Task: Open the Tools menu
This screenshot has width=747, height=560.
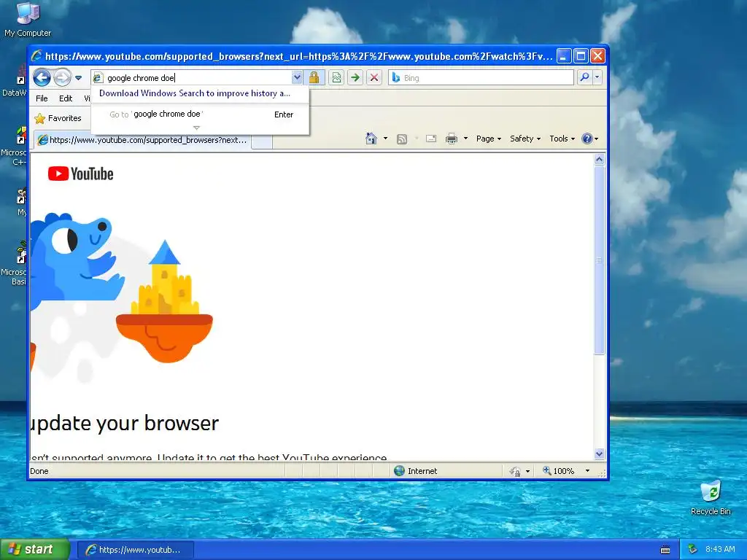Action: [562, 139]
